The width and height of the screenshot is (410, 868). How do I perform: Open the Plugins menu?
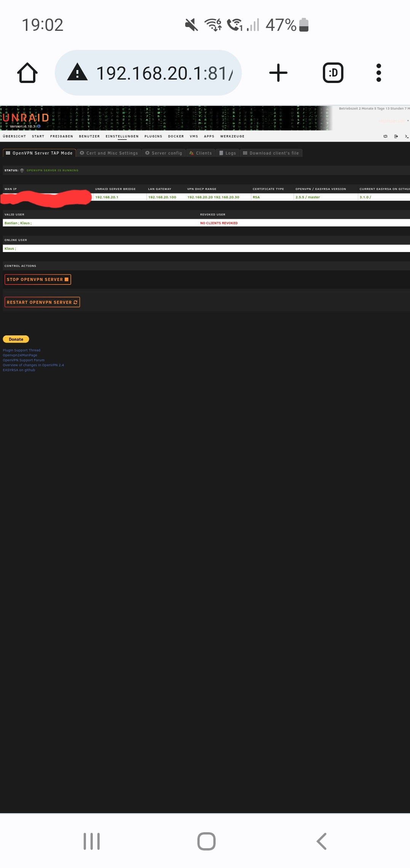coord(153,136)
